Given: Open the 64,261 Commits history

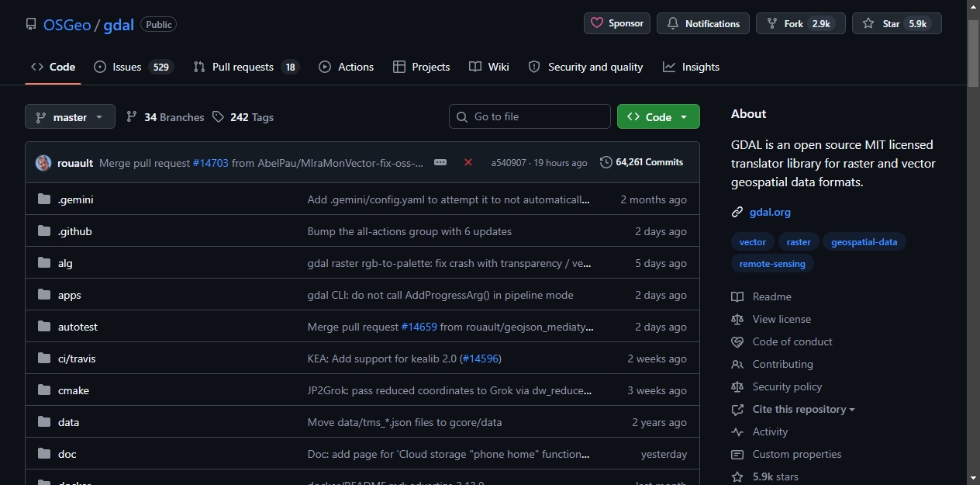Looking at the screenshot, I should 641,162.
